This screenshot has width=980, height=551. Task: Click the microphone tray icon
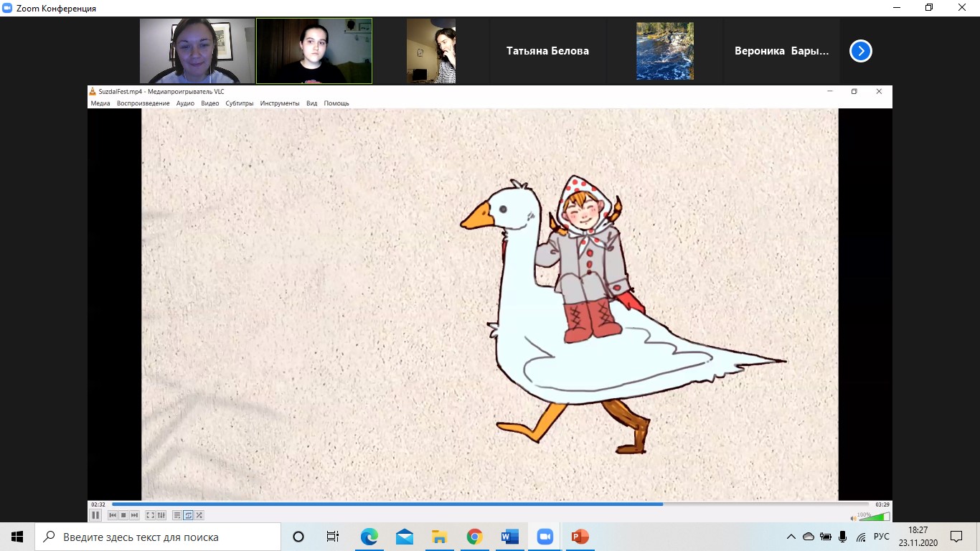843,537
